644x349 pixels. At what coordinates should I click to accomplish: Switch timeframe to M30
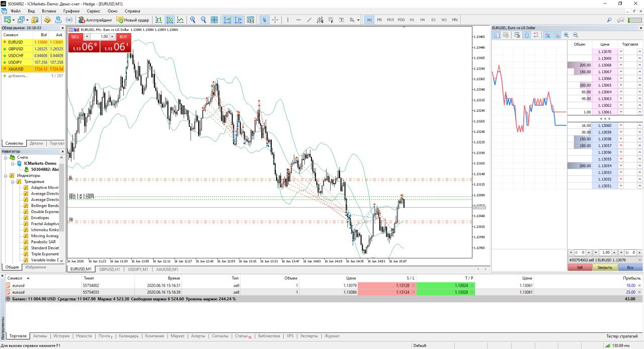[x=401, y=20]
